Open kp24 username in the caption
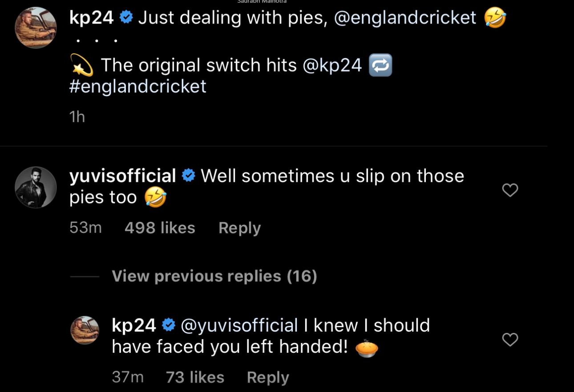Image resolution: width=574 pixels, height=392 pixels. pyautogui.click(x=92, y=18)
